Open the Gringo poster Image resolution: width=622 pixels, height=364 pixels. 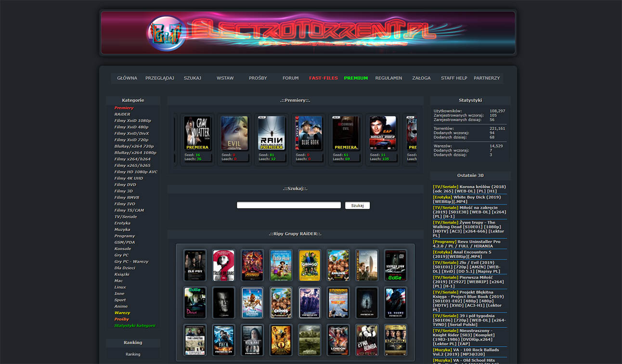tap(310, 265)
